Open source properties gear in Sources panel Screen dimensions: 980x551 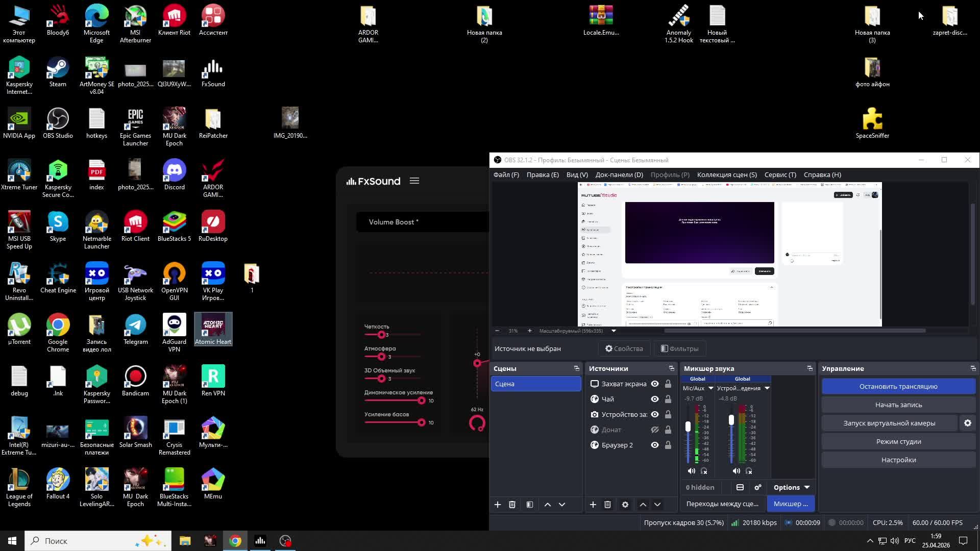625,505
